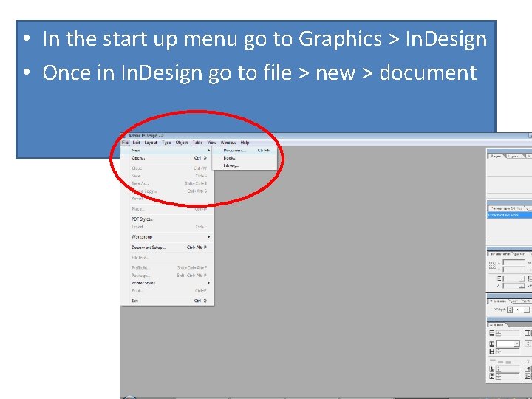
Task: Select Document Setup... in File menu
Action: coord(167,248)
